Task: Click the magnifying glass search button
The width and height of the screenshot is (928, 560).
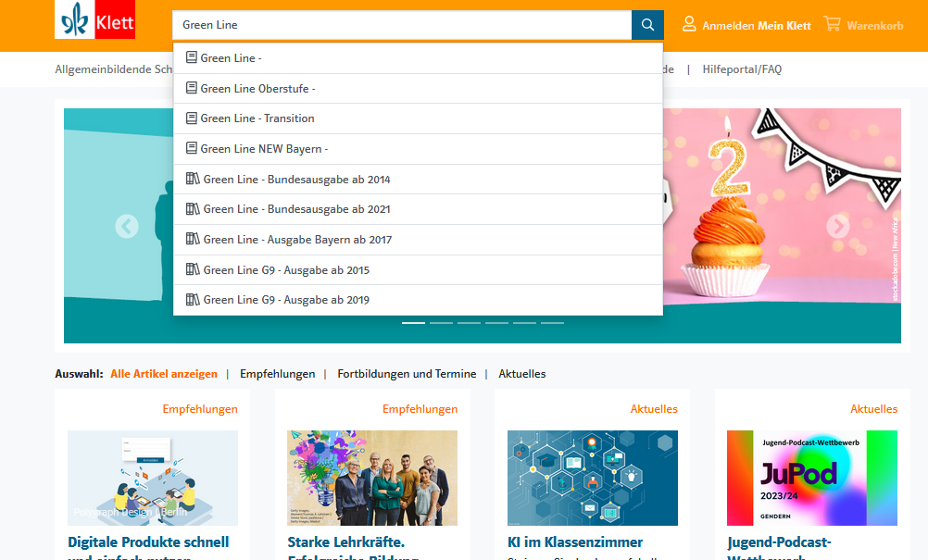Action: 647,25
